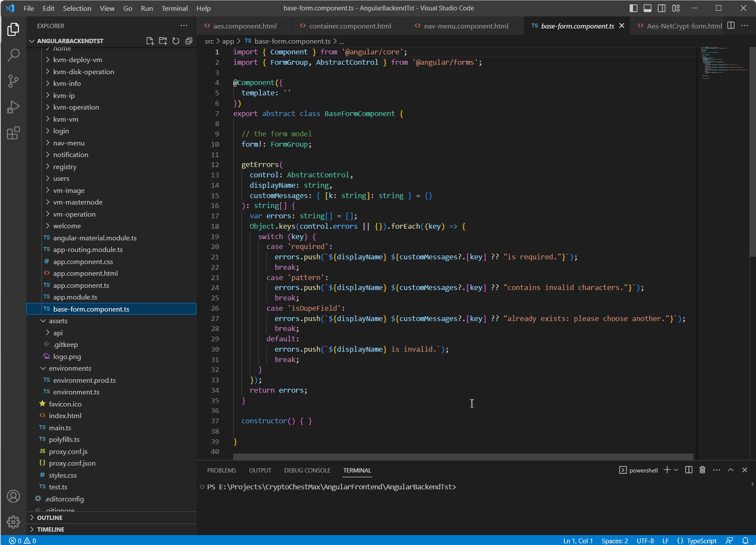Toggle the secondary side bar

click(661, 8)
